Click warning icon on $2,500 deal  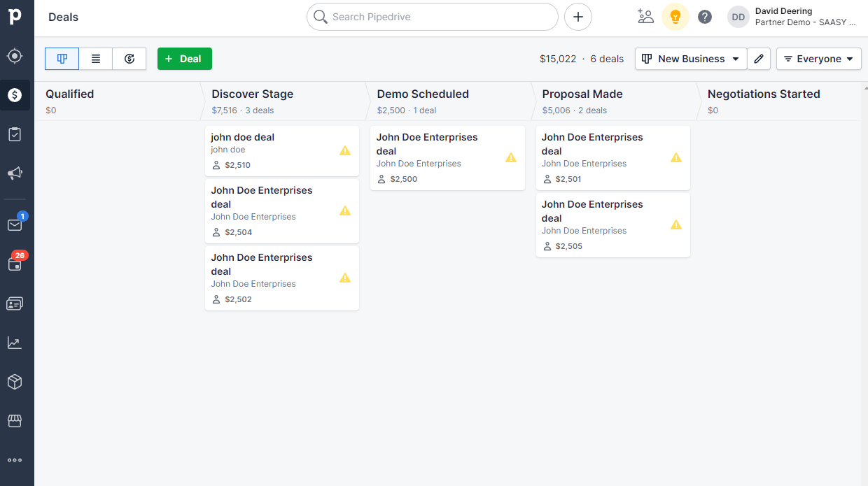tap(511, 157)
